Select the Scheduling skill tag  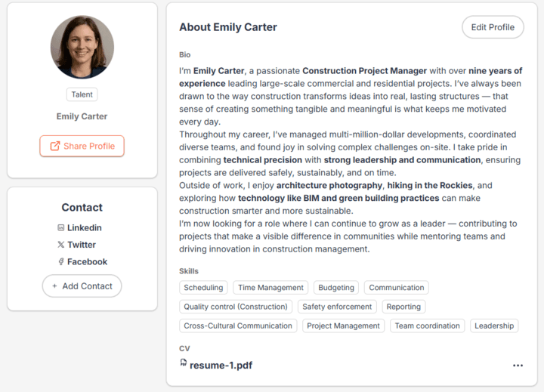point(203,288)
